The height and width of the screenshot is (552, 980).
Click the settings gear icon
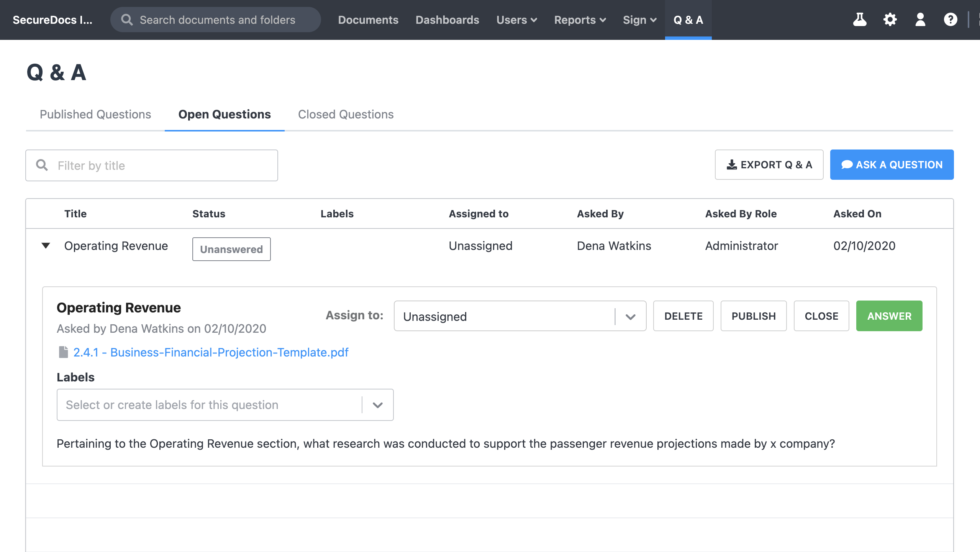tap(890, 20)
